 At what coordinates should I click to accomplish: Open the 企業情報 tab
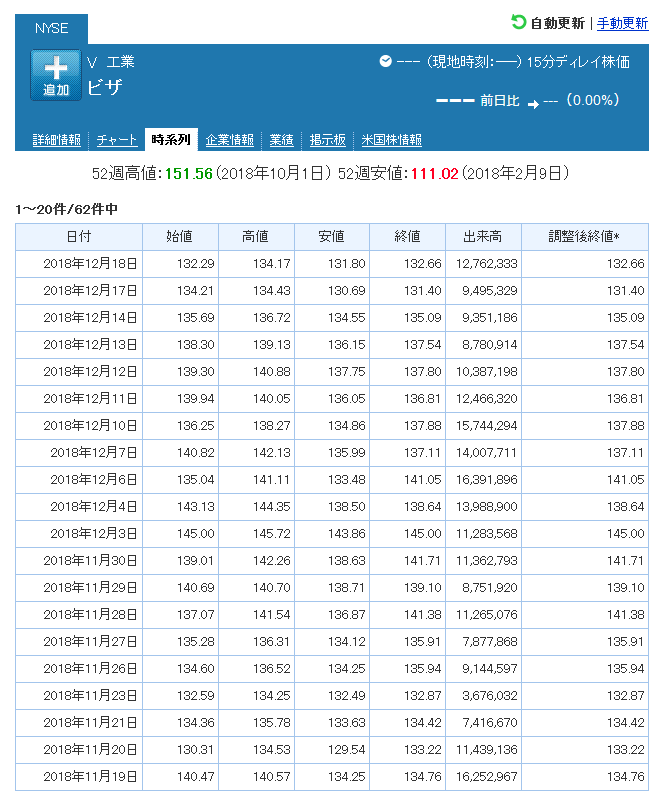[230, 140]
